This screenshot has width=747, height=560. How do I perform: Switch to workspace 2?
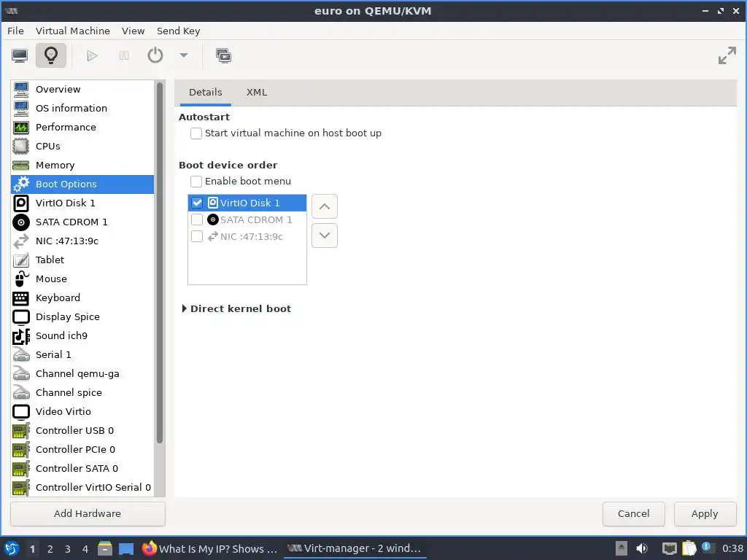pyautogui.click(x=50, y=549)
